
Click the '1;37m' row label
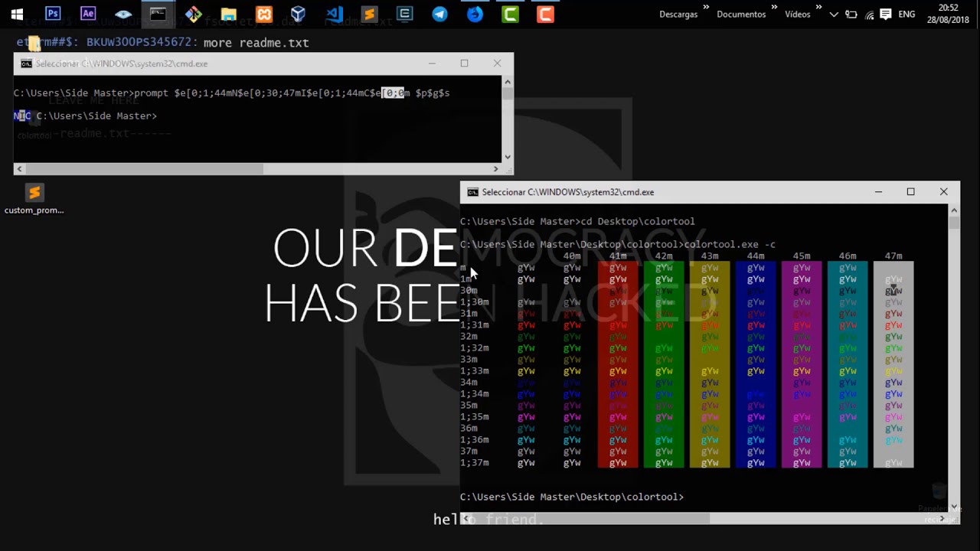coord(474,463)
